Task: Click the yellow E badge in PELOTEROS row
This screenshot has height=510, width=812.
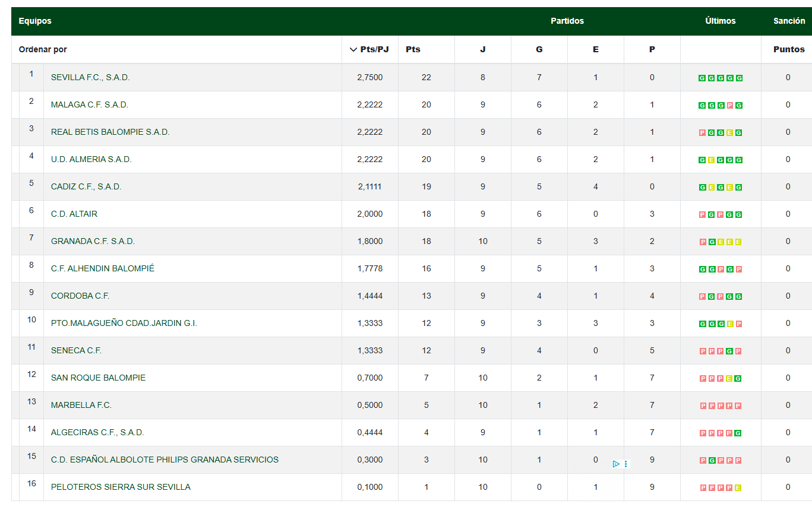Action: (x=738, y=488)
